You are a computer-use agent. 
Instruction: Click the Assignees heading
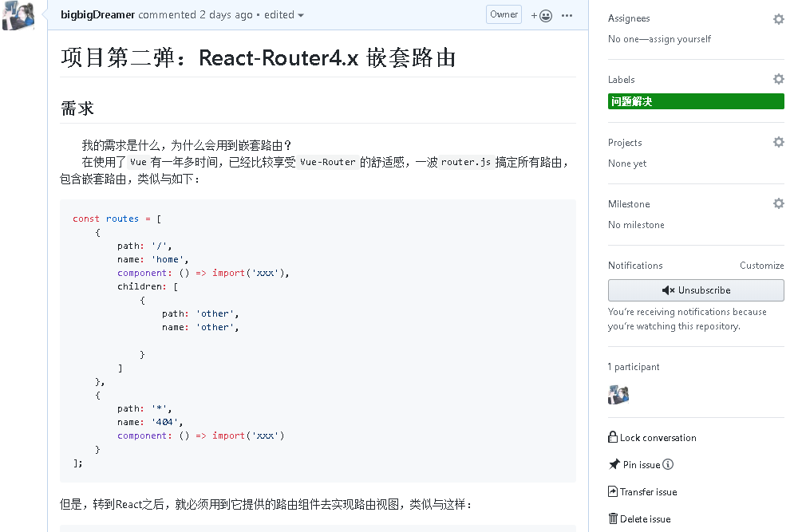pyautogui.click(x=629, y=18)
